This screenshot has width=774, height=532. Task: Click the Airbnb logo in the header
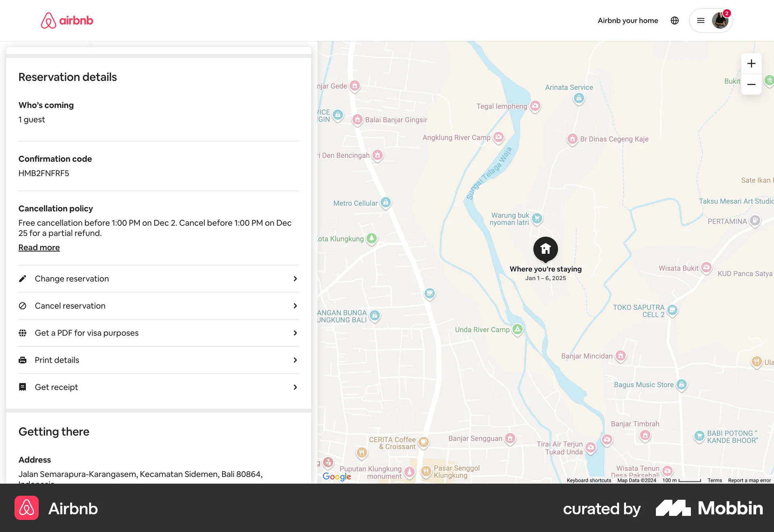coord(67,20)
